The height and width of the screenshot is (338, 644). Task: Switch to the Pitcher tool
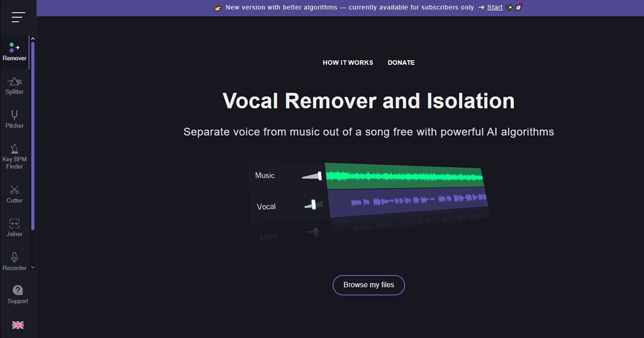(x=14, y=119)
